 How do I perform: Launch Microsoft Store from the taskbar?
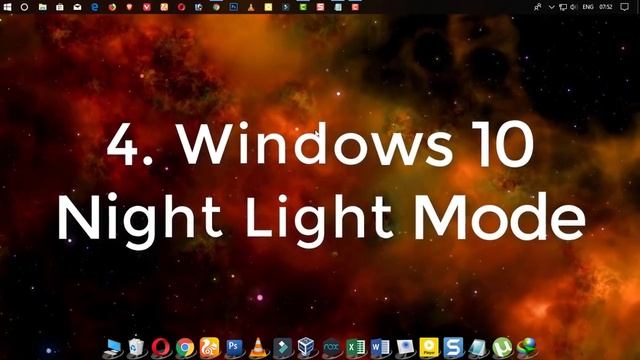pos(60,7)
